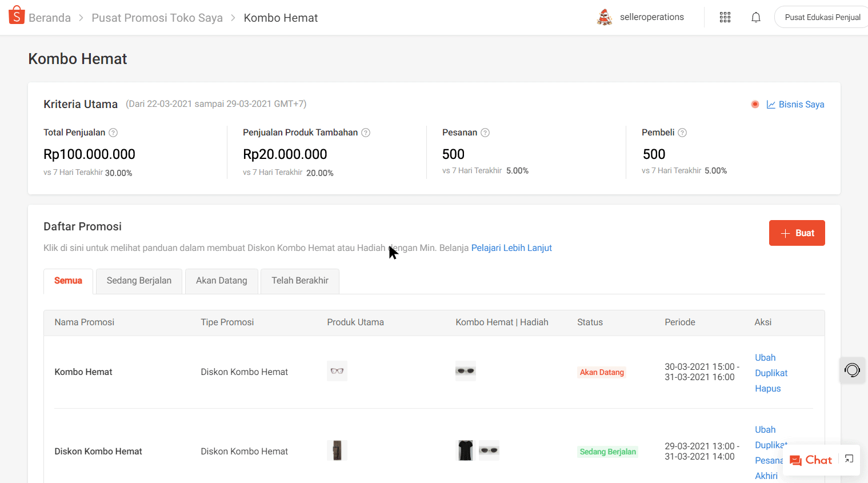Open the Telah Berakhir tab

[x=300, y=281]
